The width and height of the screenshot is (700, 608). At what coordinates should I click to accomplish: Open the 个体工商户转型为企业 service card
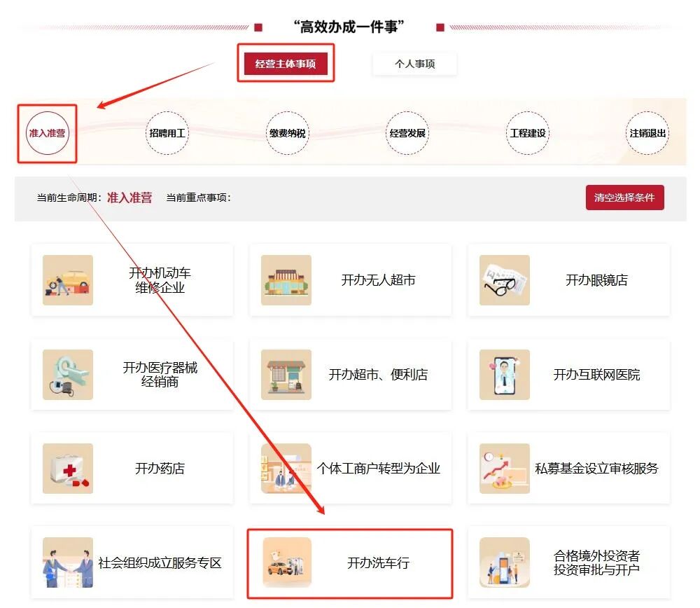[351, 468]
